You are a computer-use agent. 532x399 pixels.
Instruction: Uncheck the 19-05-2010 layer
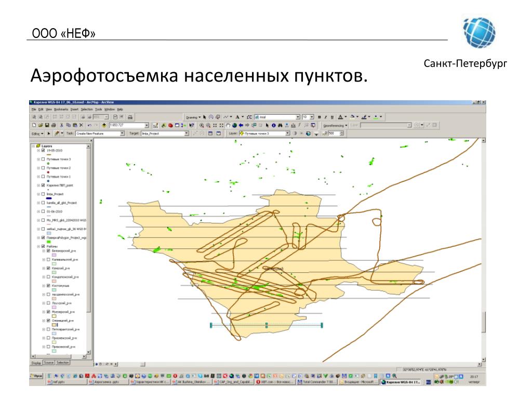pos(43,150)
